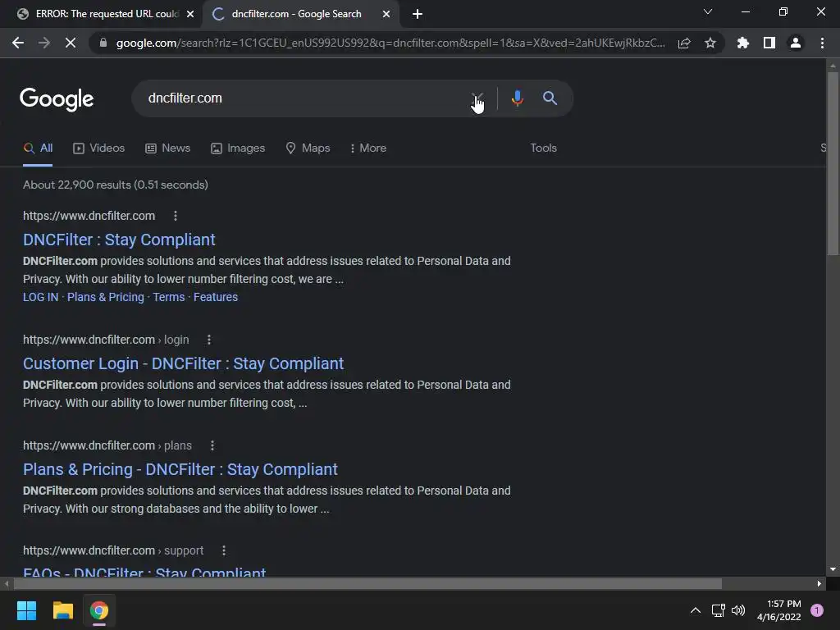View site information via lock icon
Image resolution: width=840 pixels, height=630 pixels.
[x=103, y=43]
